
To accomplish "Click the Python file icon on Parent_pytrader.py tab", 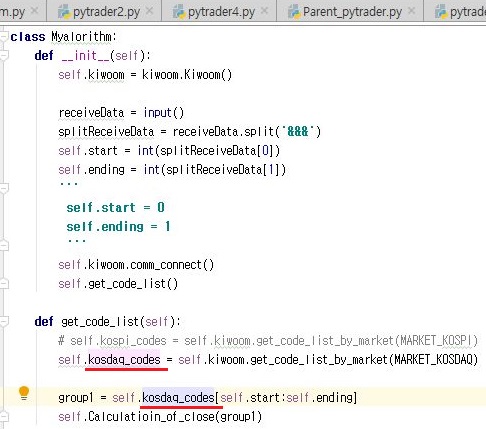I will [x=294, y=12].
